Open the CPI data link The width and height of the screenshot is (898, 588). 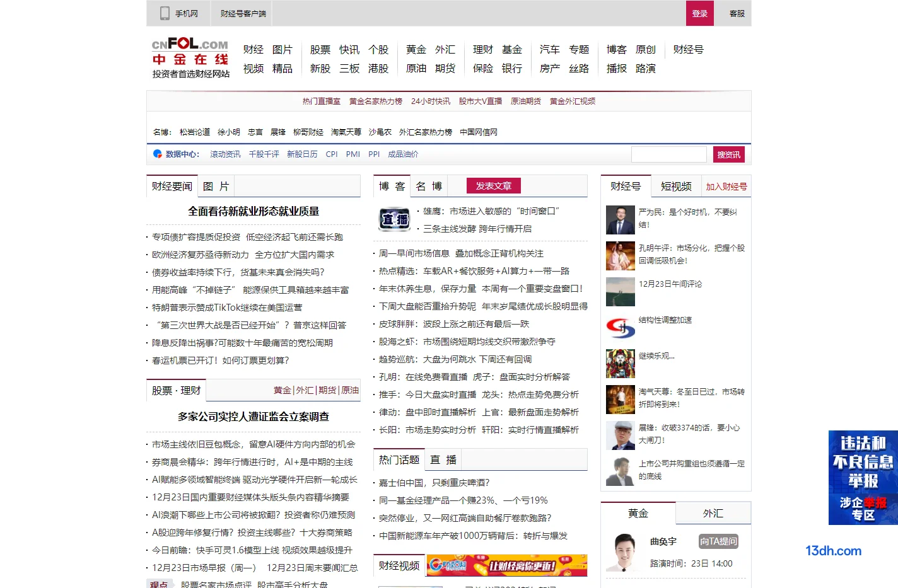pyautogui.click(x=332, y=154)
